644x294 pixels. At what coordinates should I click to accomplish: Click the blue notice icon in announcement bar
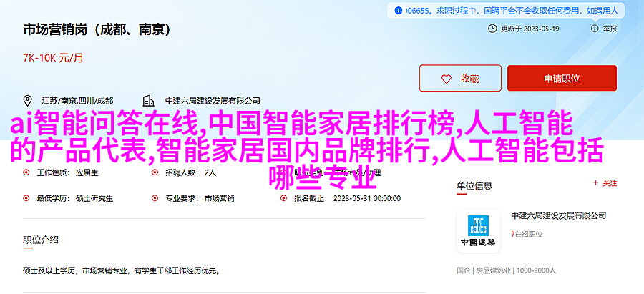[x=397, y=11]
